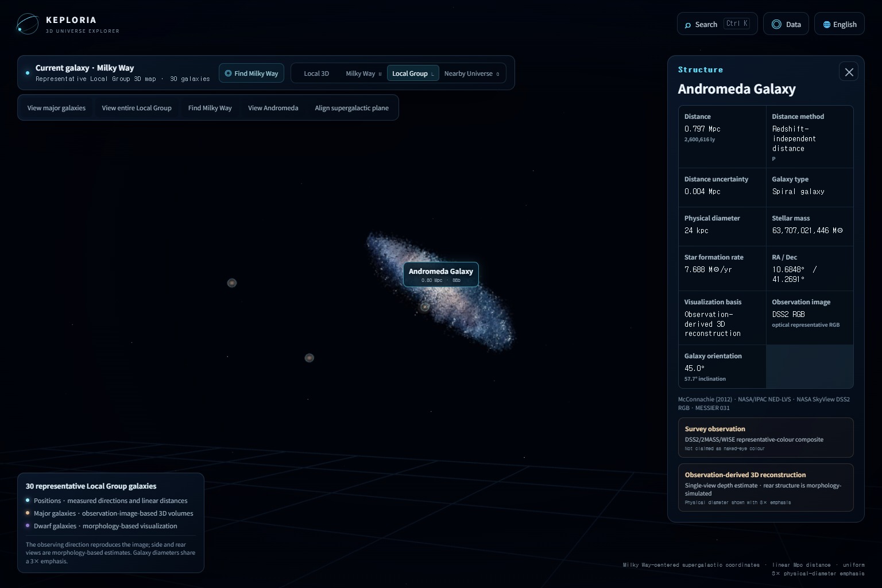Switch to Milky Way view mode
The width and height of the screenshot is (882, 588).
pos(363,73)
